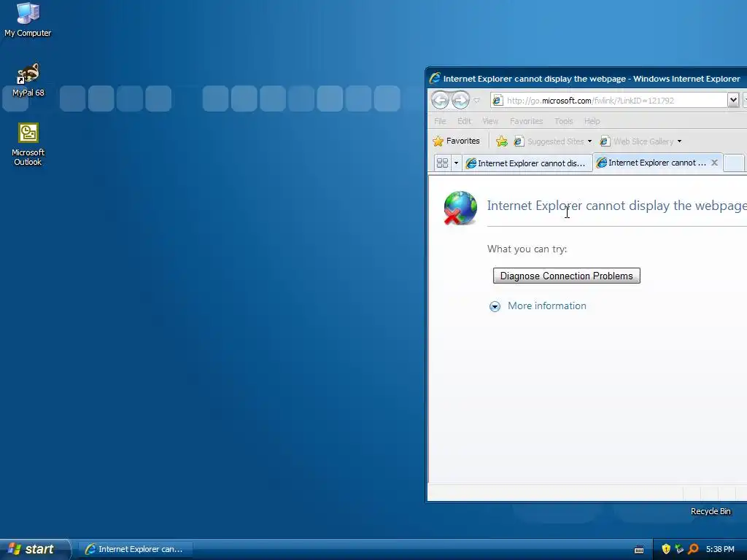Click the Start button
The image size is (747, 560).
[34, 549]
